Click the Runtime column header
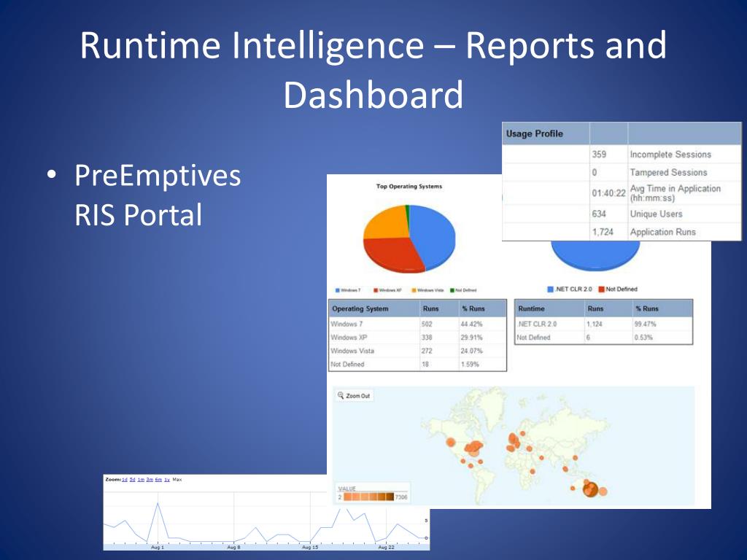 tap(531, 309)
